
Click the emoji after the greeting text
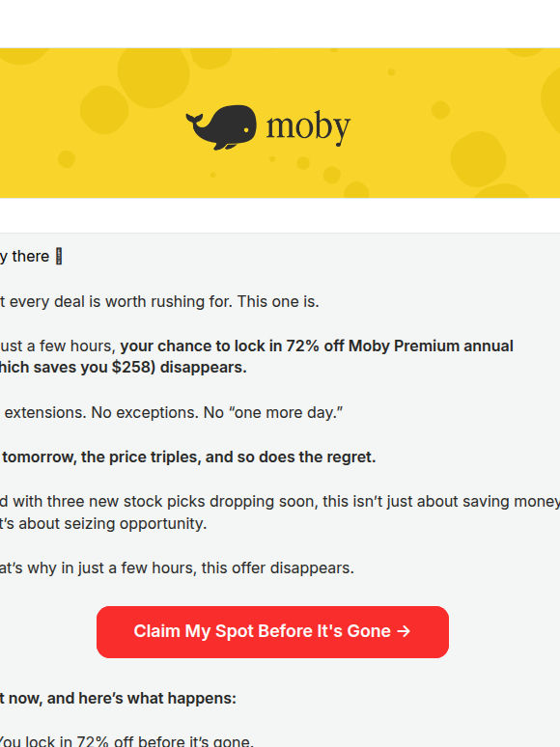tap(59, 257)
